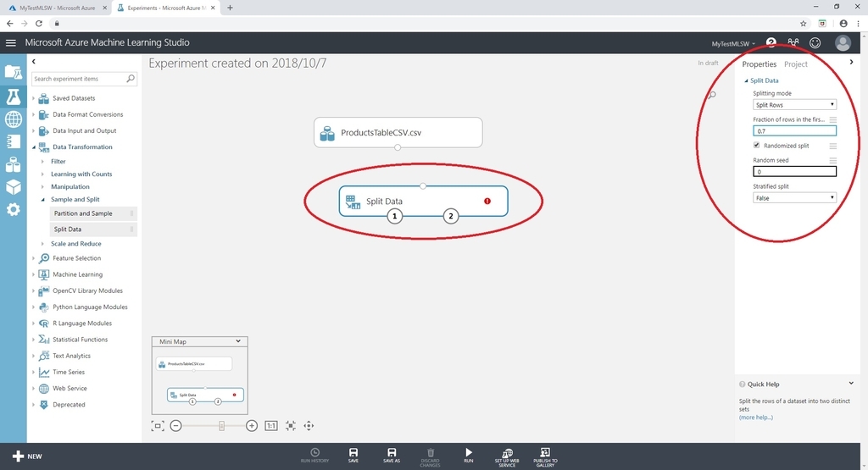The width and height of the screenshot is (868, 470).
Task: Open the Web Services globe sidebar icon
Action: (x=14, y=119)
